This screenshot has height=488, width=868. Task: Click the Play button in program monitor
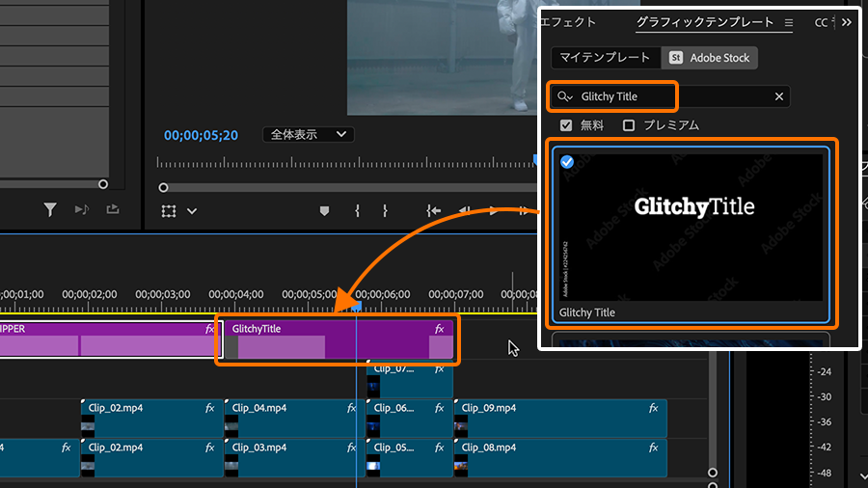(493, 210)
